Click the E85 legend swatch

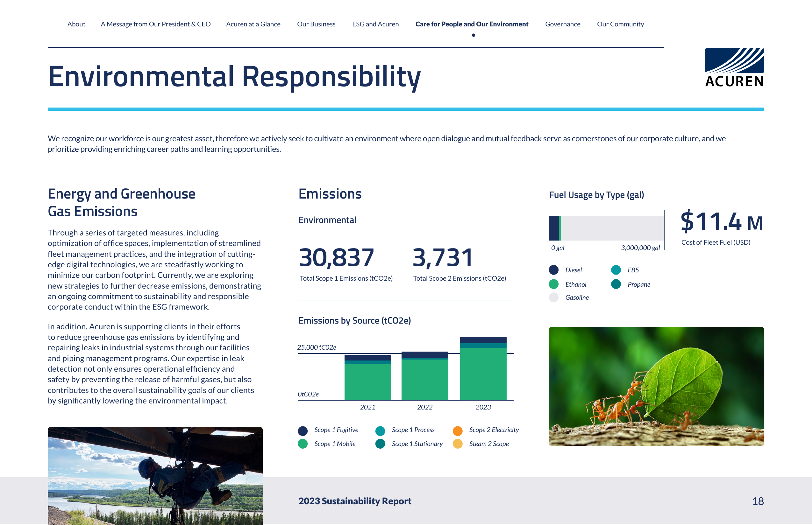(616, 270)
